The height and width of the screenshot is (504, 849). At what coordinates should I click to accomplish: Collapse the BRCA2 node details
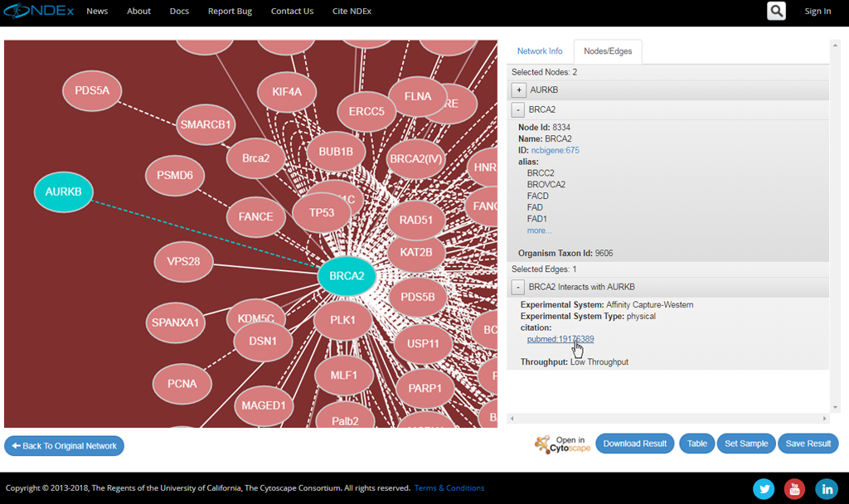click(x=518, y=110)
